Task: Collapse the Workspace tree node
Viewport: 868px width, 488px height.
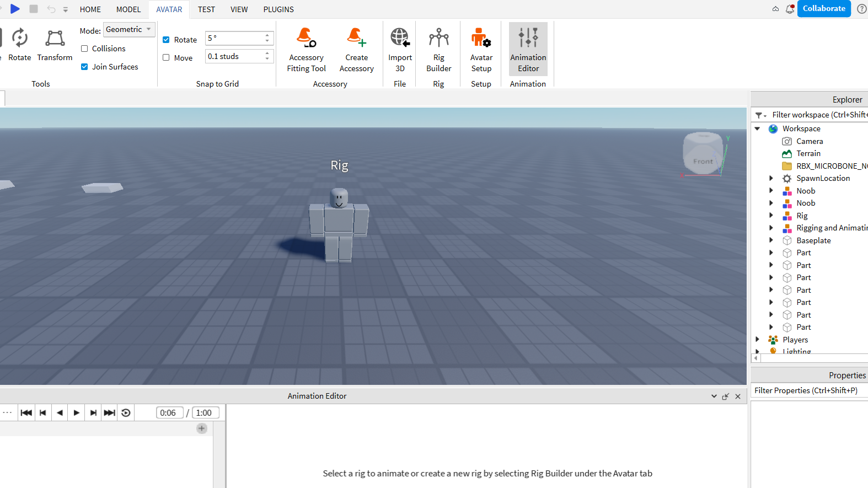Action: point(758,128)
